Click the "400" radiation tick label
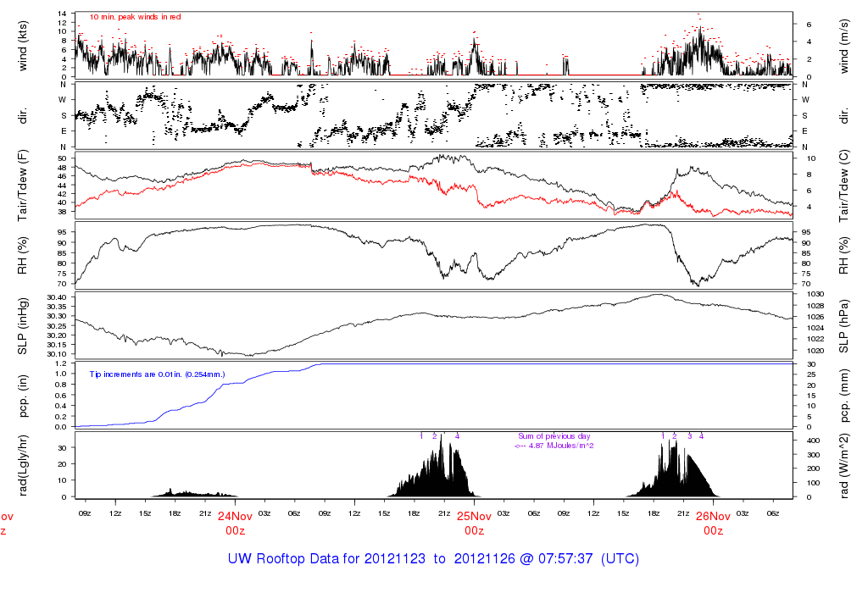This screenshot has width=868, height=593. (813, 441)
